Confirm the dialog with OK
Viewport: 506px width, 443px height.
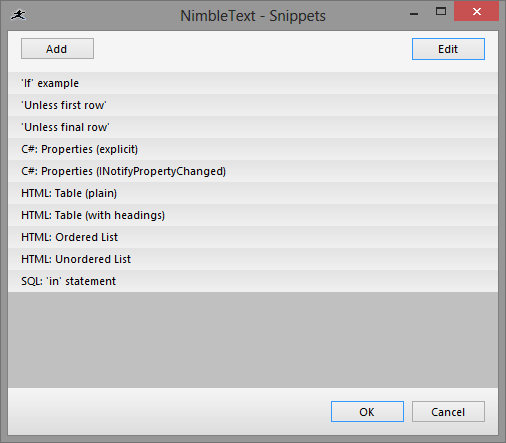[367, 412]
